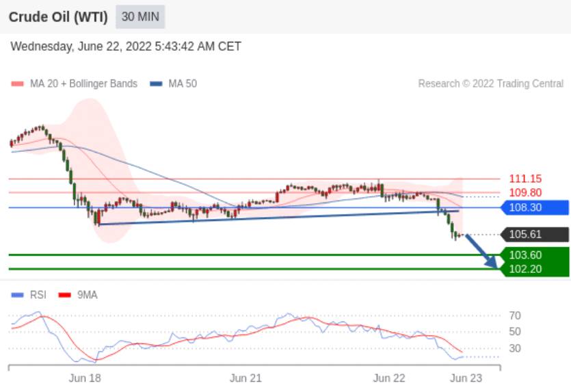
Task: Click the RSI legend label
Action: [x=38, y=295]
